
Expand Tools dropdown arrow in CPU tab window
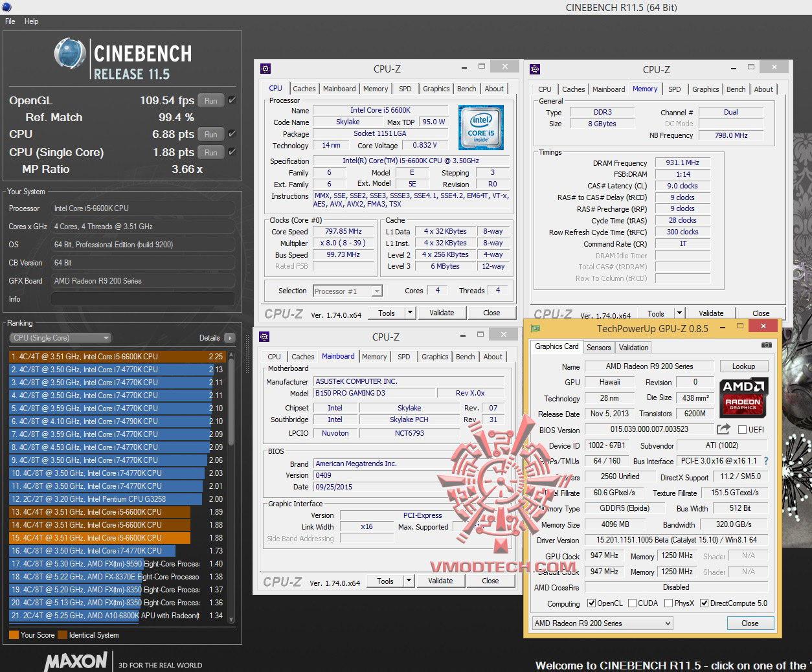coord(410,313)
